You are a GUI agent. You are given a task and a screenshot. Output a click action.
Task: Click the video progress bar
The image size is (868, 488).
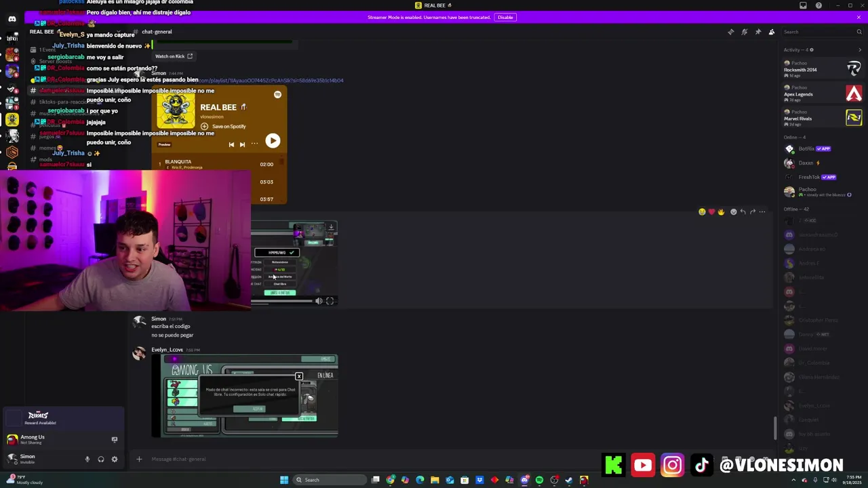click(282, 301)
